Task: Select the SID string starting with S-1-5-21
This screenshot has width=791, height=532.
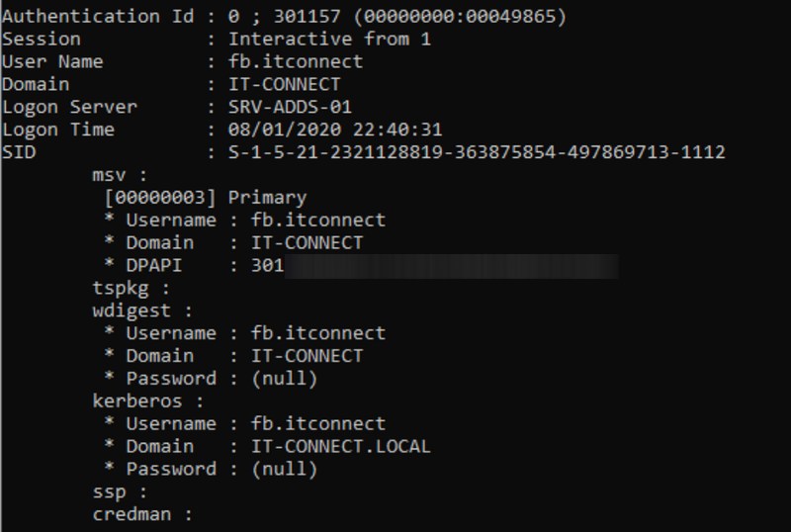Action: coord(477,153)
